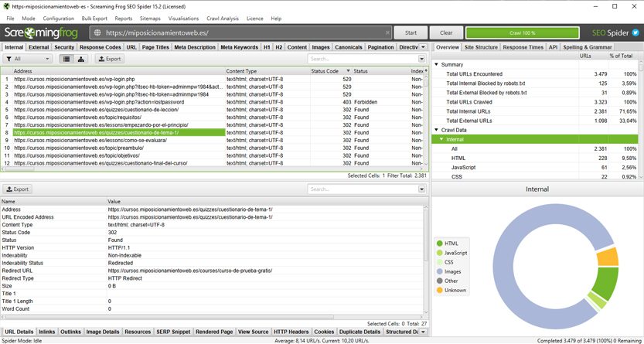Open the Inlinks tab
Screen dimensions: 644x344
coord(47,332)
